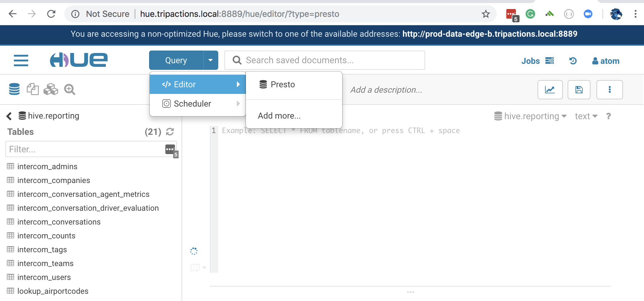The height and width of the screenshot is (301, 644).
Task: Expand the Query button dropdown arrow
Action: point(210,60)
